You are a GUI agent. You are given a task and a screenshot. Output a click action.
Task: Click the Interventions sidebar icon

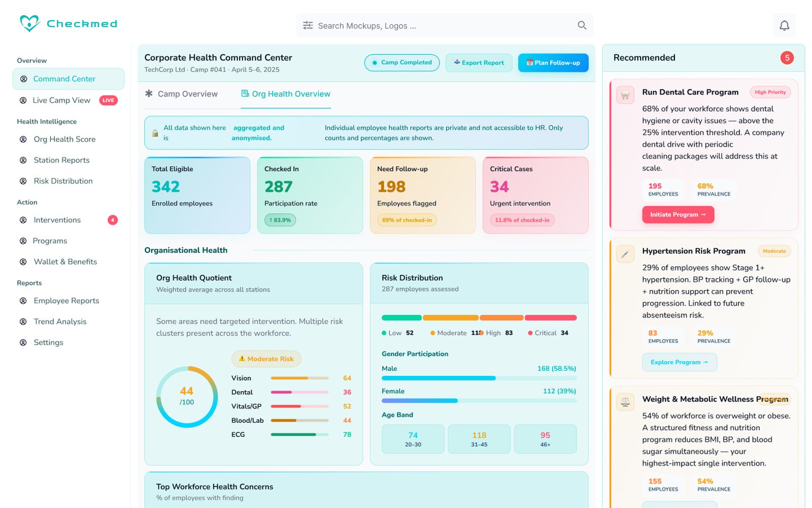[23, 220]
